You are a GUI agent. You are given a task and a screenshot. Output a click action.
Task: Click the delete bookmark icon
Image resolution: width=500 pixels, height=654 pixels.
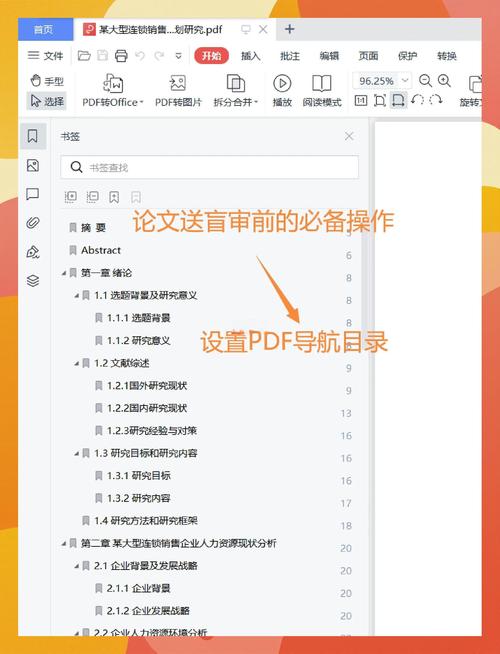[136, 197]
